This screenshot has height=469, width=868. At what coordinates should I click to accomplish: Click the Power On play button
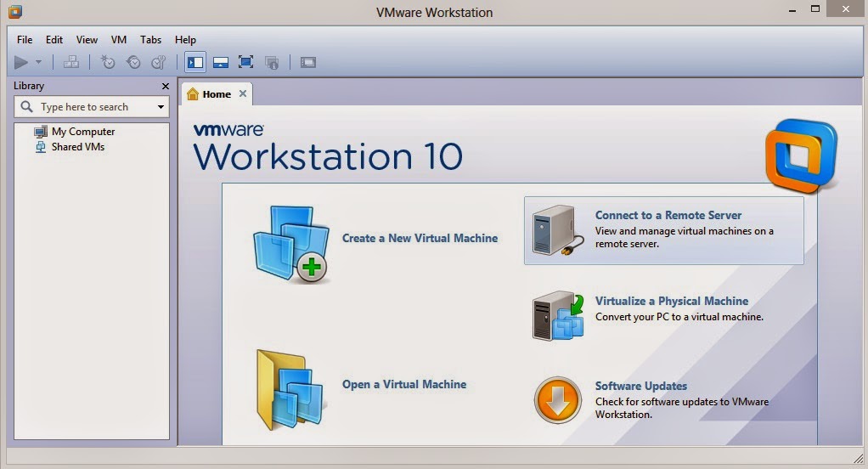21,63
